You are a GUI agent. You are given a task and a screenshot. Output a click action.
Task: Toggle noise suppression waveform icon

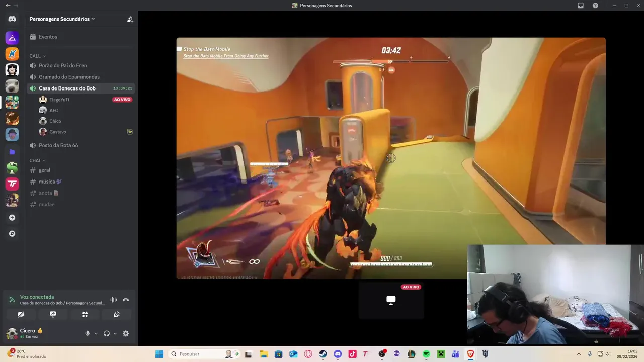114,300
